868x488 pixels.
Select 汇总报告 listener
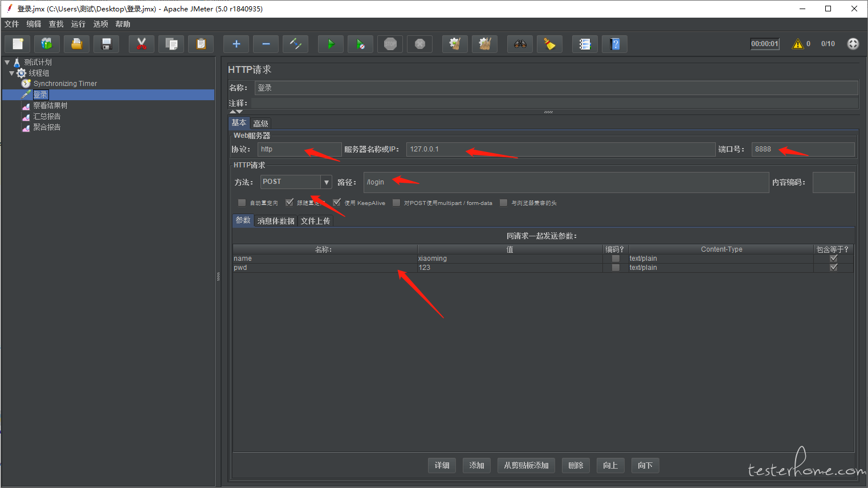click(47, 116)
